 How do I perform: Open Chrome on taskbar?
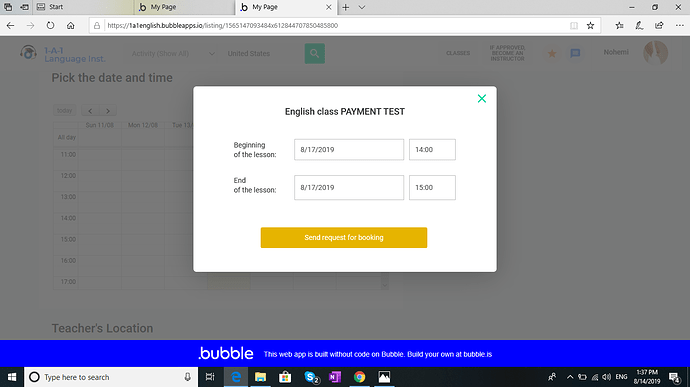coord(360,377)
